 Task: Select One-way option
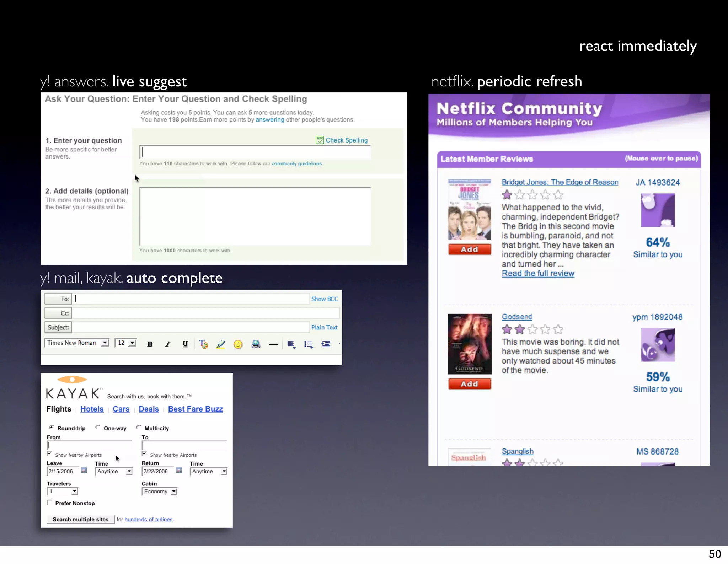(x=98, y=427)
